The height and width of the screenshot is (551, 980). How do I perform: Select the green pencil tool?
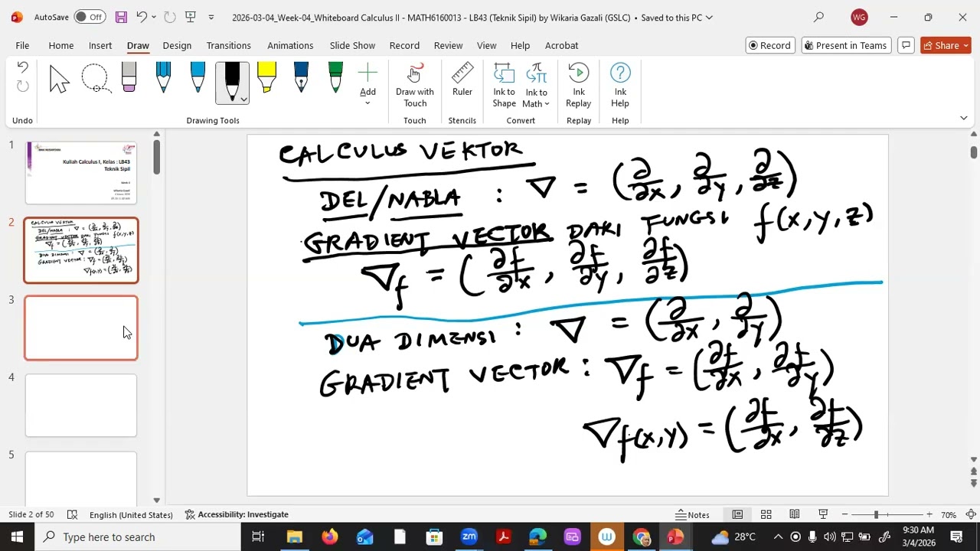335,80
